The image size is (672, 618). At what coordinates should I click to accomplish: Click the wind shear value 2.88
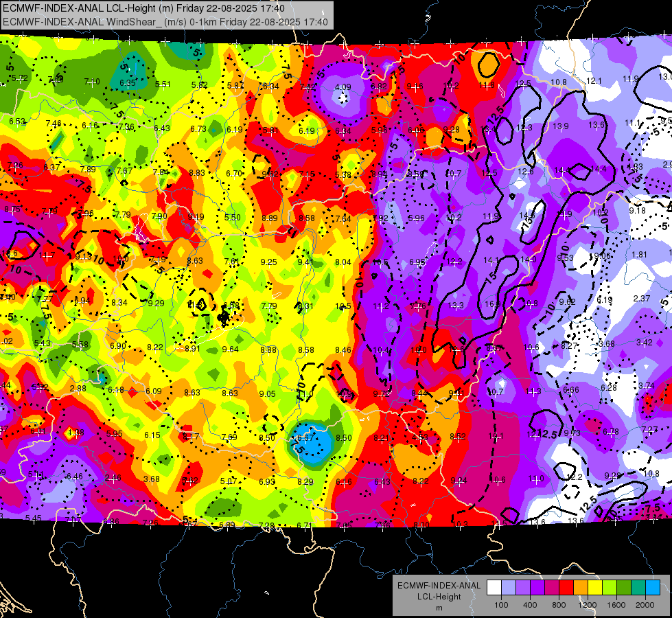pyautogui.click(x=78, y=389)
